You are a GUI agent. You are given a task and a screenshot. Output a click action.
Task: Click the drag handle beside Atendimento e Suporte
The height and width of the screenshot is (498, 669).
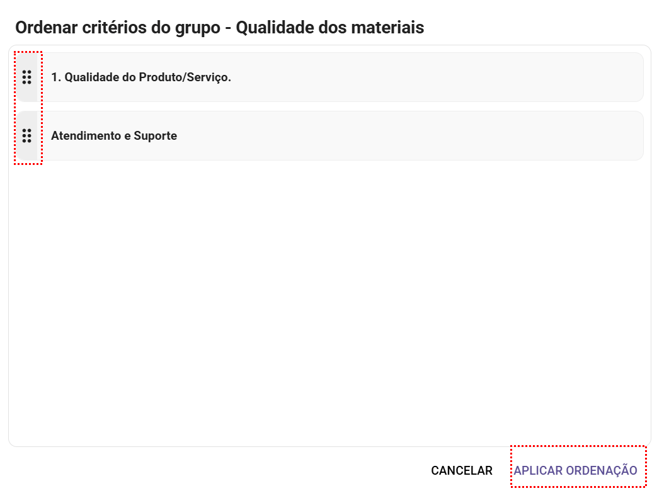[x=27, y=136]
